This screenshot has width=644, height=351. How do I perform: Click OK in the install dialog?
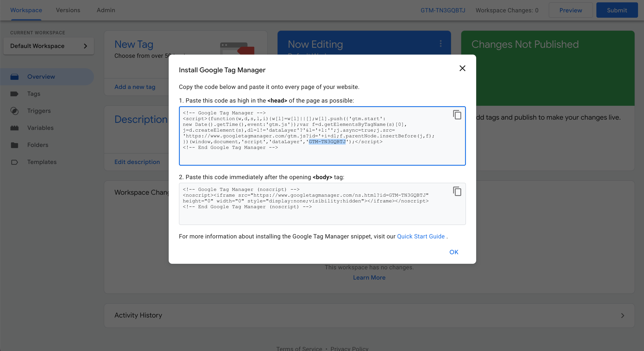[x=454, y=252]
